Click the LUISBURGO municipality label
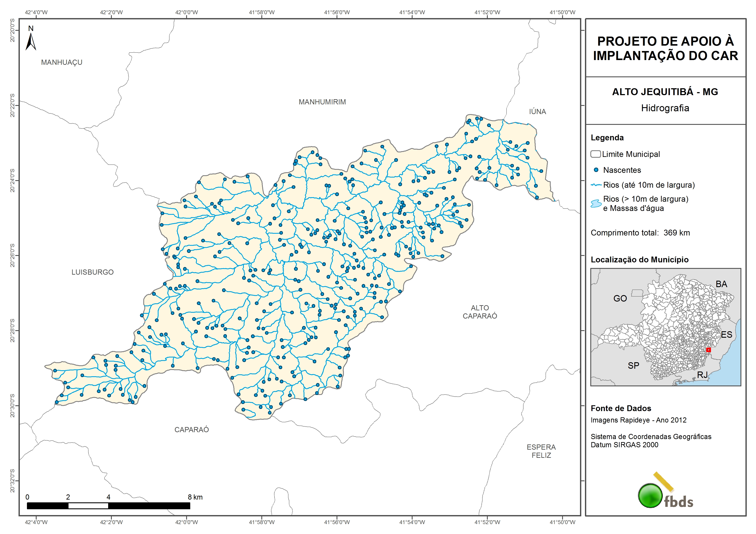Screen dimensions: 756x534 pyautogui.click(x=92, y=272)
